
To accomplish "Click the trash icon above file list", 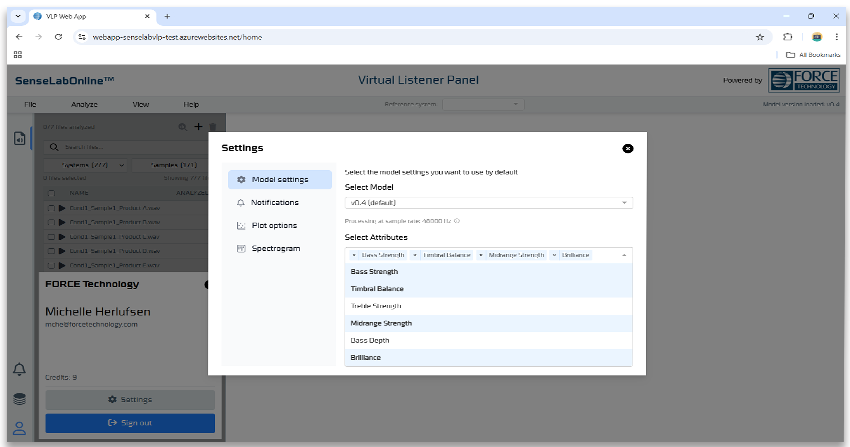I will [x=212, y=127].
